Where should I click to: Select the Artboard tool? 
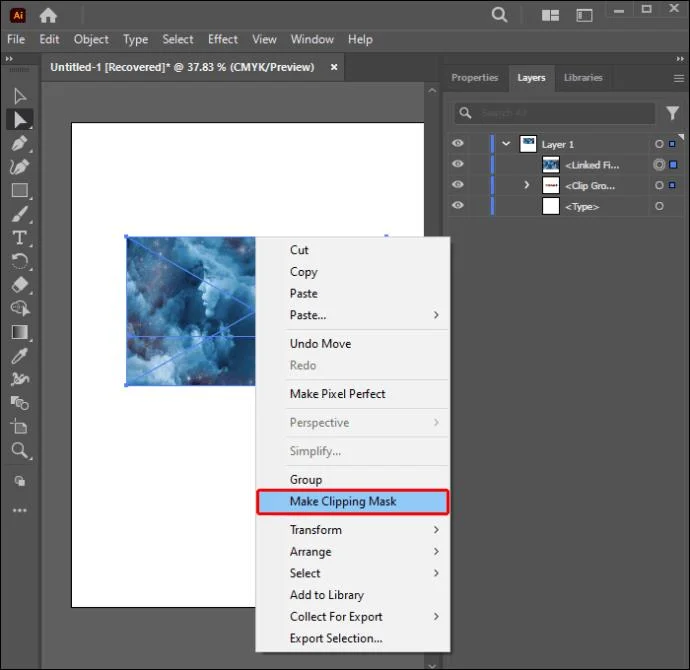coord(19,427)
